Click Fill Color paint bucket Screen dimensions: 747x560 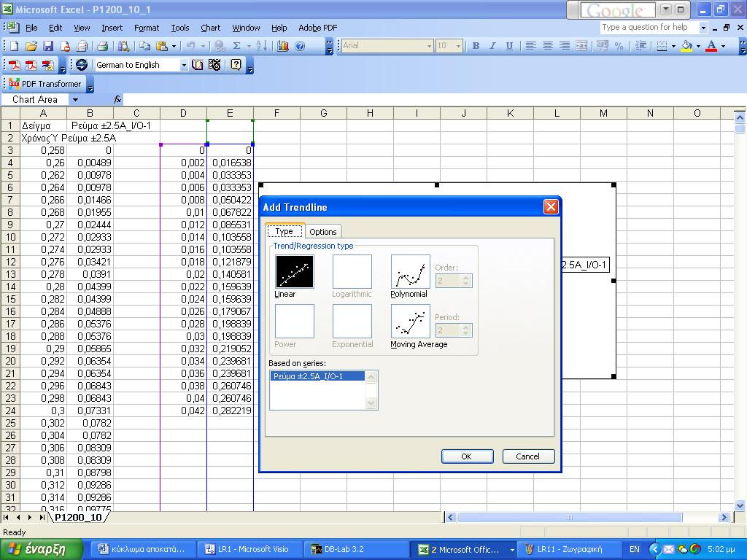[686, 46]
